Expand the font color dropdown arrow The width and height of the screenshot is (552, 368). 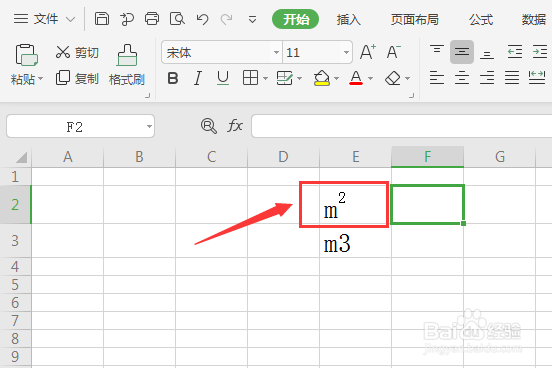click(370, 79)
